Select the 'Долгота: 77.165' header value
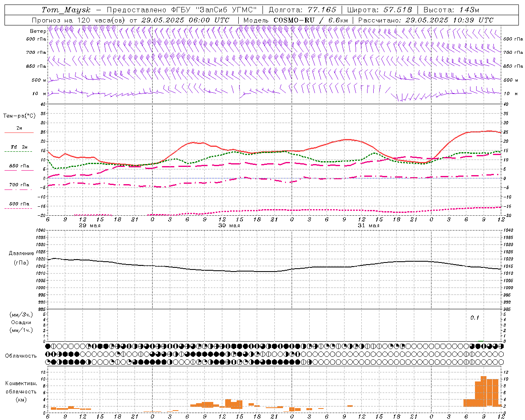This screenshot has width=525, height=420. pos(302,10)
